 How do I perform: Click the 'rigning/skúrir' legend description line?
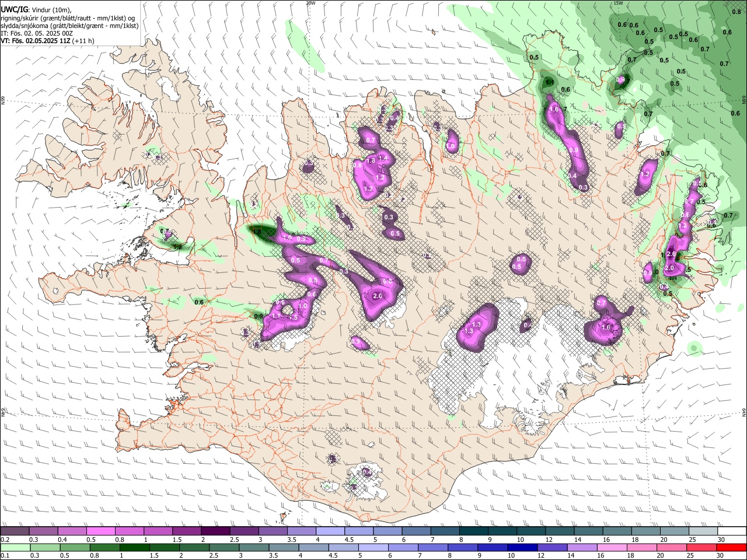point(68,17)
